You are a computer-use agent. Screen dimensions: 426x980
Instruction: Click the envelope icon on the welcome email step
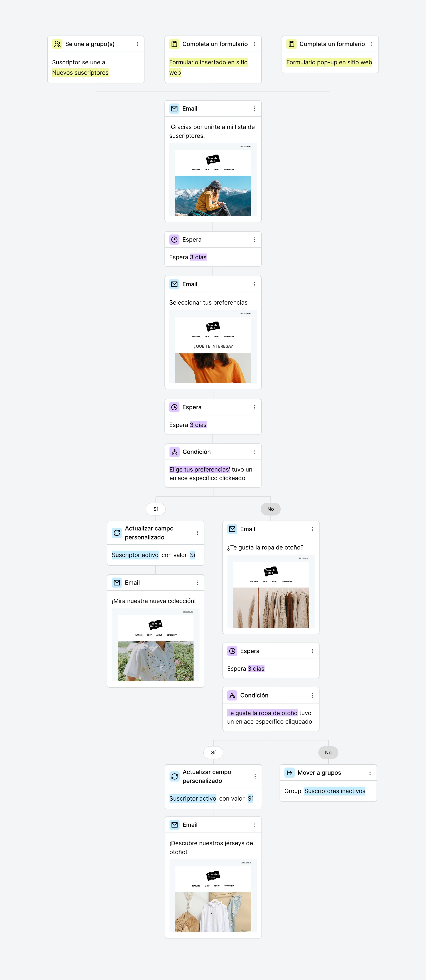(174, 109)
